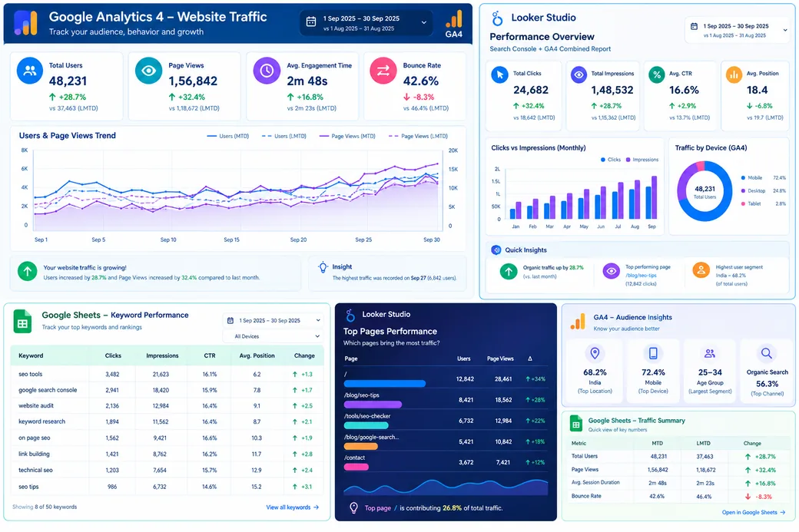Toggle Desktop legend in Traffic by Device
The width and height of the screenshot is (799, 532).
(753, 191)
